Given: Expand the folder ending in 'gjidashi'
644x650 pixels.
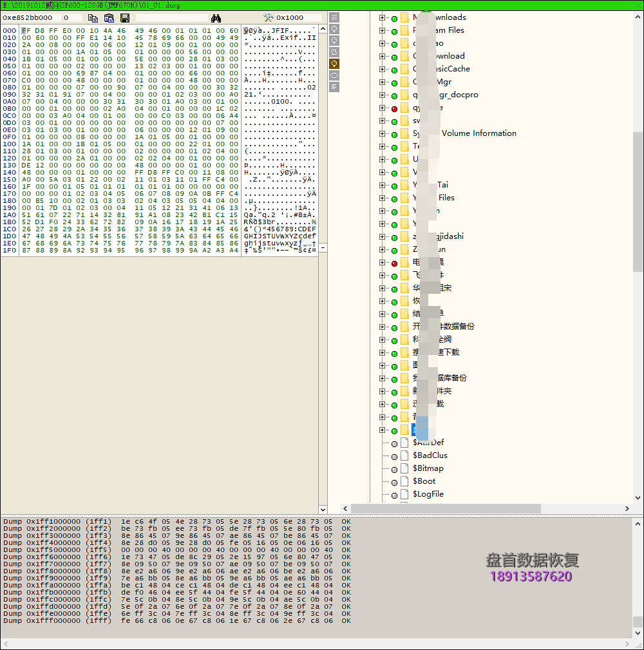Looking at the screenshot, I should (382, 236).
